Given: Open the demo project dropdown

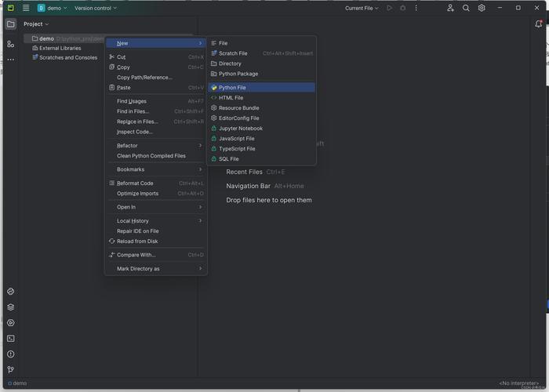Looking at the screenshot, I should (x=53, y=8).
